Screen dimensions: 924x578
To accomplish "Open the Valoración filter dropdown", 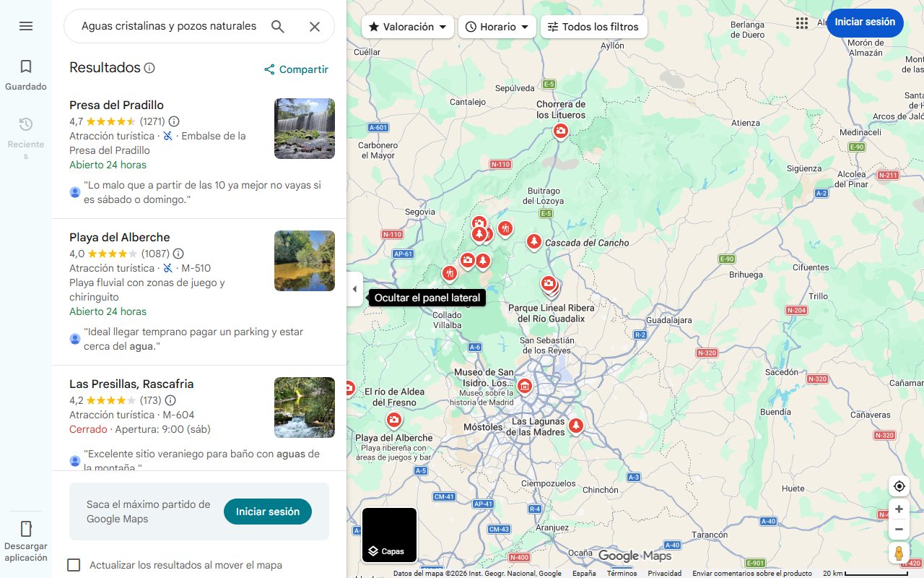I will (x=406, y=26).
